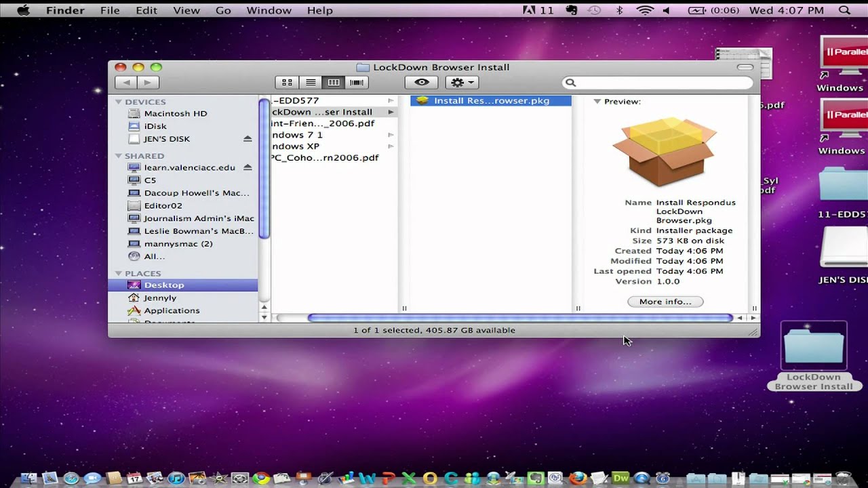
Task: Select the LockDown Browser Install desktop folder
Action: coord(814,357)
